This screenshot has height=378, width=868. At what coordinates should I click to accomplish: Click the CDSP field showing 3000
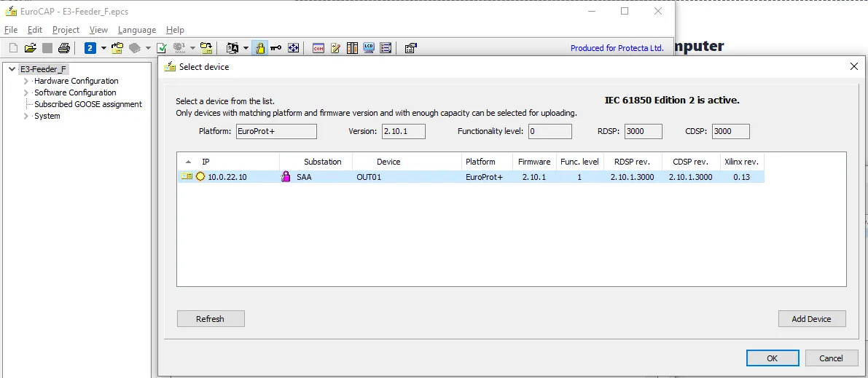click(x=731, y=131)
